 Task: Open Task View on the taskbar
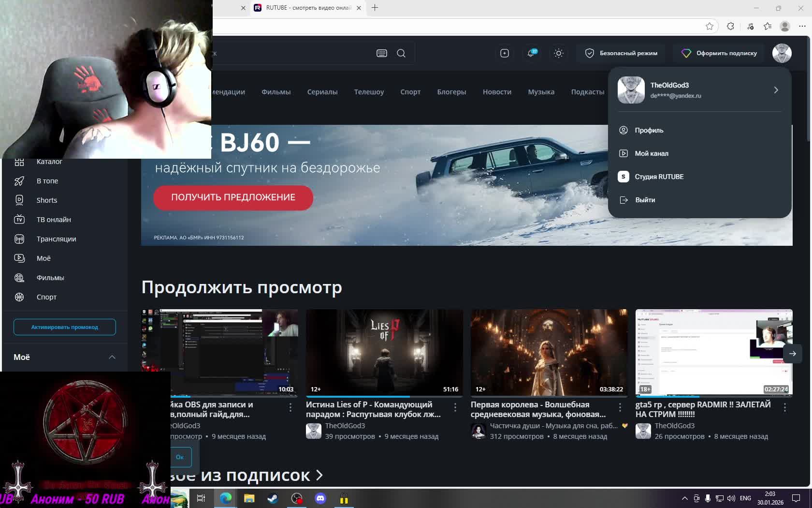(201, 498)
